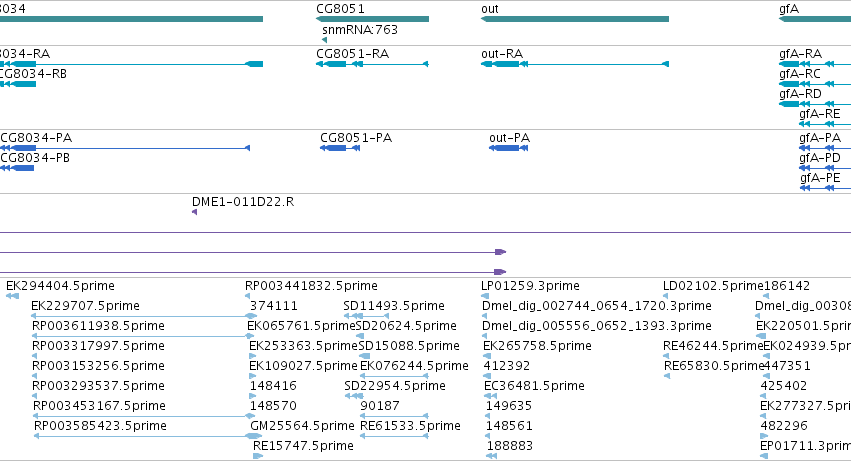Click the RP003153256.5prime EST label
This screenshot has height=461, width=851.
[98, 366]
